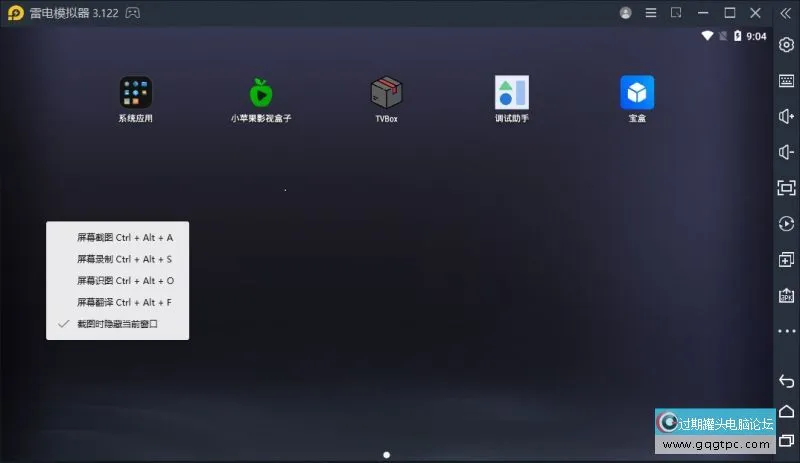Decrease volume using sidebar speaker minus icon
Viewport: 800px width, 463px height.
tap(786, 152)
